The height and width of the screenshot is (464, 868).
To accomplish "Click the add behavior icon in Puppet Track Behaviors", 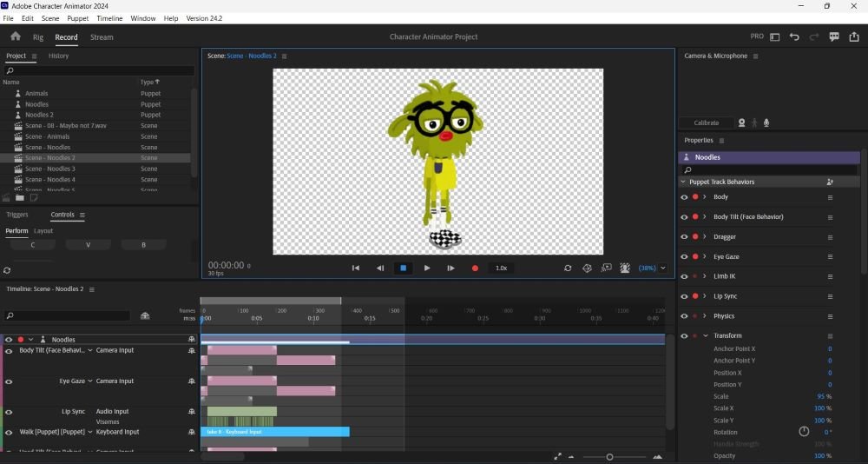I will pyautogui.click(x=830, y=182).
